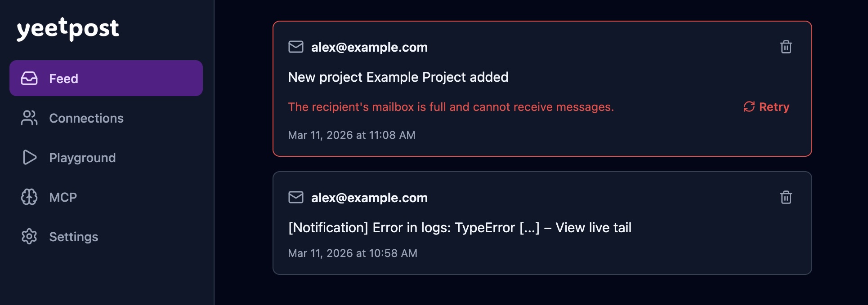
Task: Open the Feed menu item
Action: click(x=63, y=79)
